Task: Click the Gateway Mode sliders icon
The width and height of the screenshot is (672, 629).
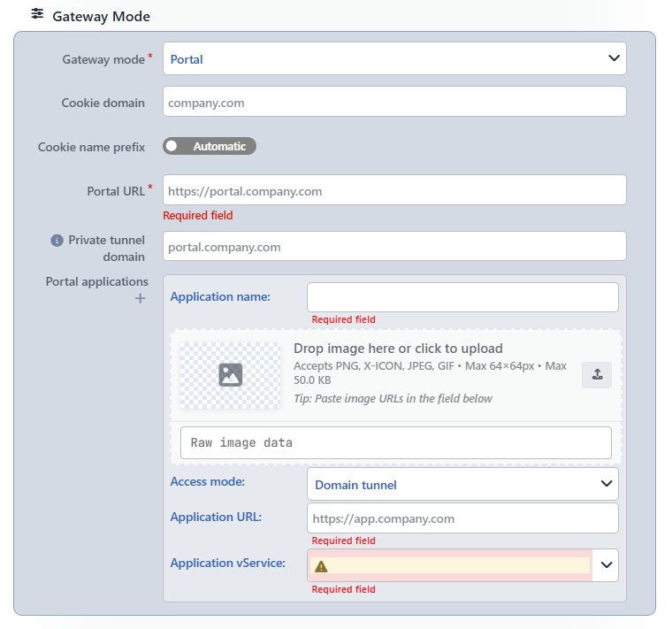Action: [37, 14]
